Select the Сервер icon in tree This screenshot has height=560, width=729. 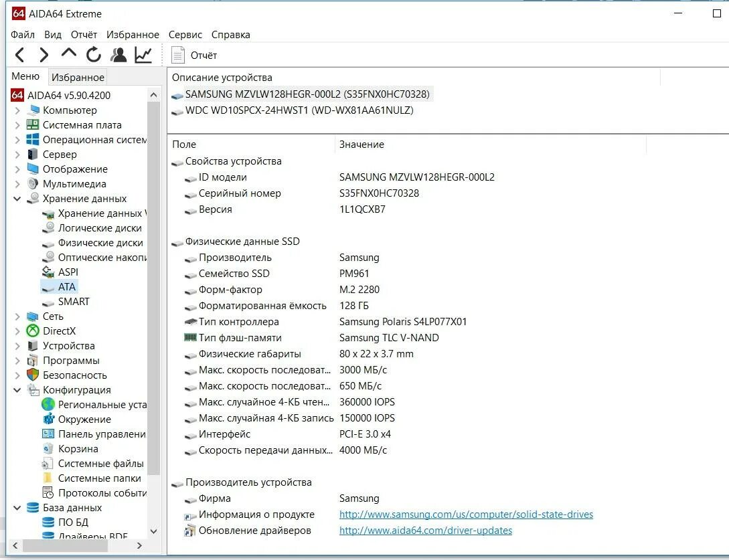pyautogui.click(x=33, y=155)
